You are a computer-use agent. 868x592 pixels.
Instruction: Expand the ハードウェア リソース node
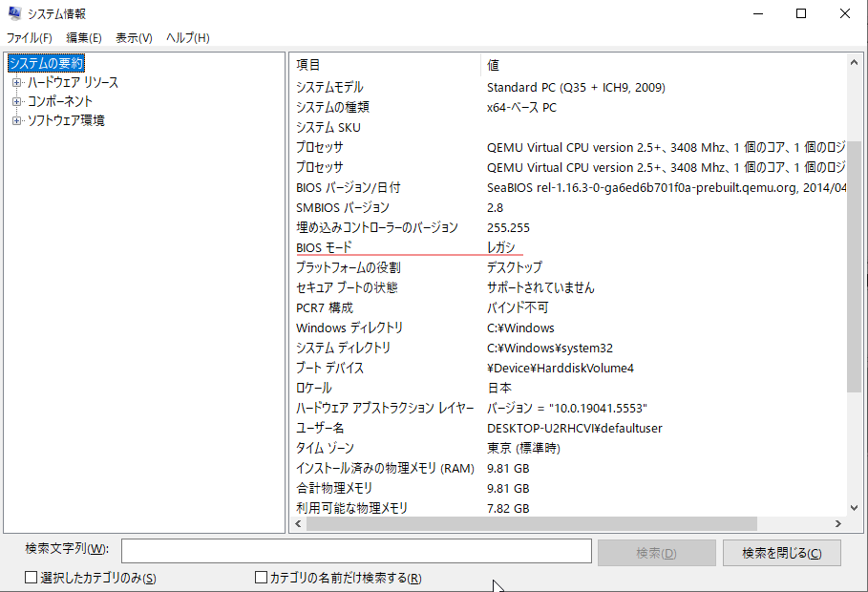16,82
